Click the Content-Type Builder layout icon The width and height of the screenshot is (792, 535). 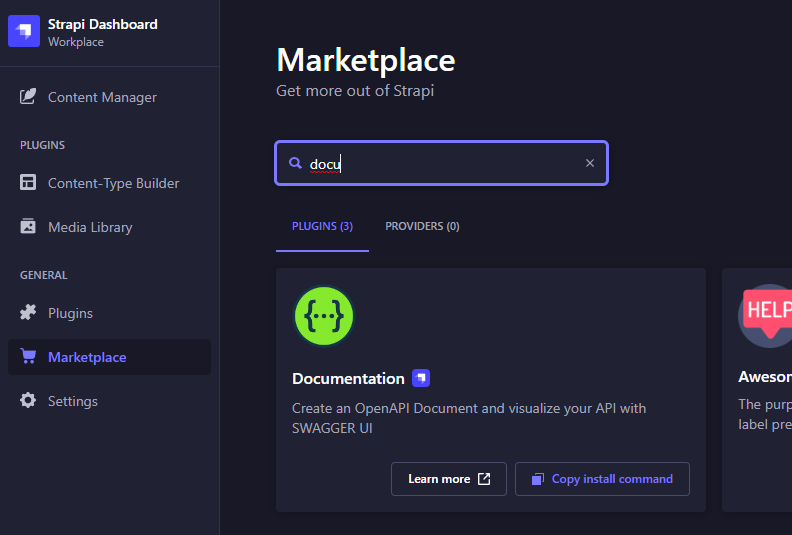(x=28, y=182)
